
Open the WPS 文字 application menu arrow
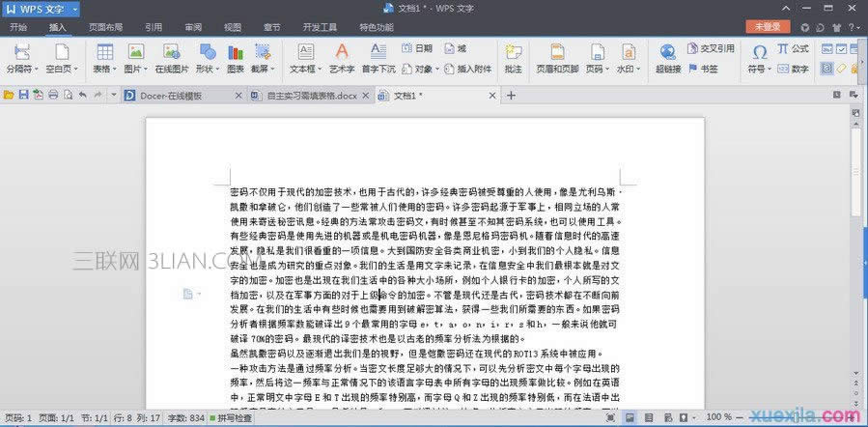click(x=73, y=9)
